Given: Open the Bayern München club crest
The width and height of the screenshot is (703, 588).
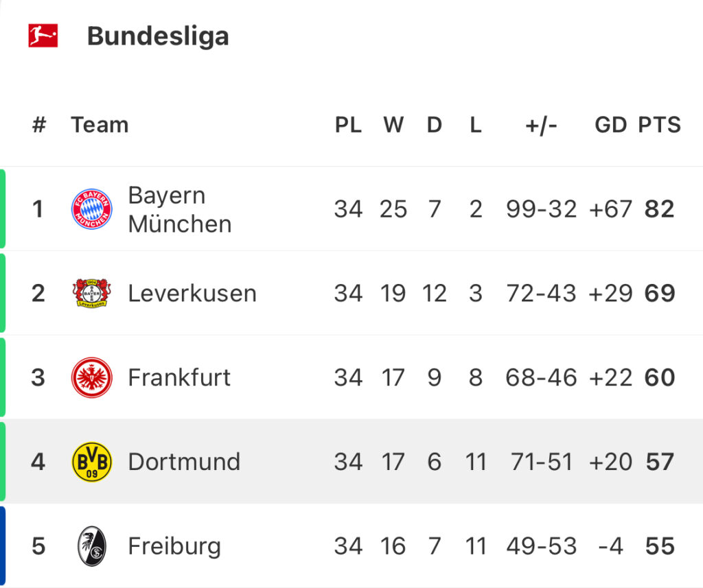Looking at the screenshot, I should (x=92, y=209).
